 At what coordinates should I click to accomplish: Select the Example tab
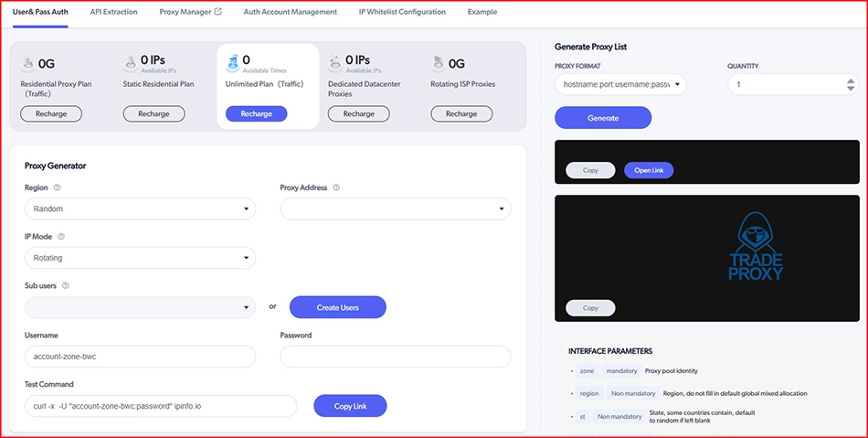[x=482, y=12]
